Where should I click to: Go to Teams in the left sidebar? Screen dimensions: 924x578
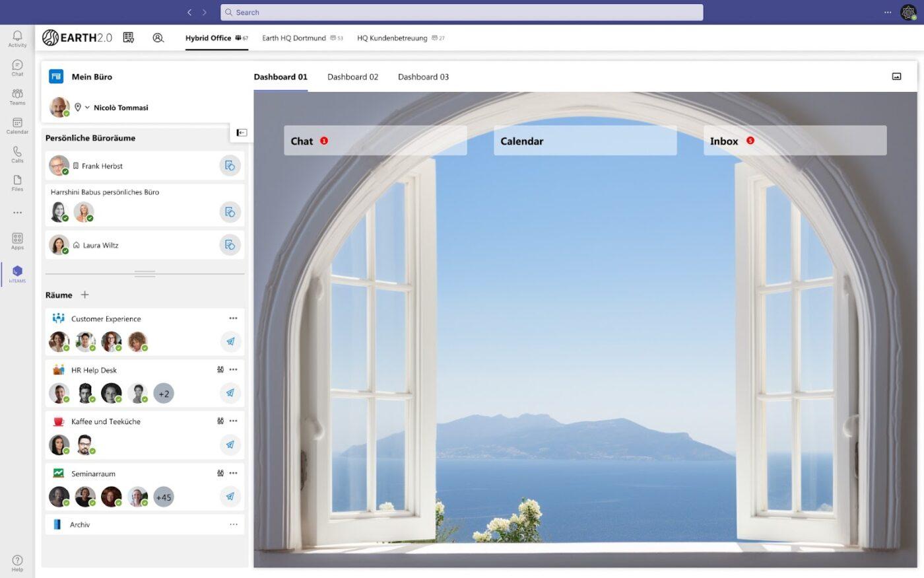[17, 96]
